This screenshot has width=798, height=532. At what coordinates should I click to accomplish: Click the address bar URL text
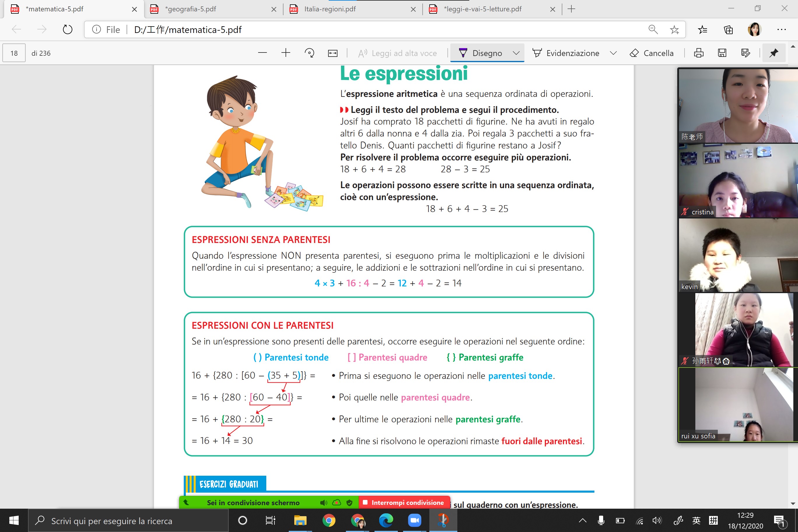click(x=188, y=29)
